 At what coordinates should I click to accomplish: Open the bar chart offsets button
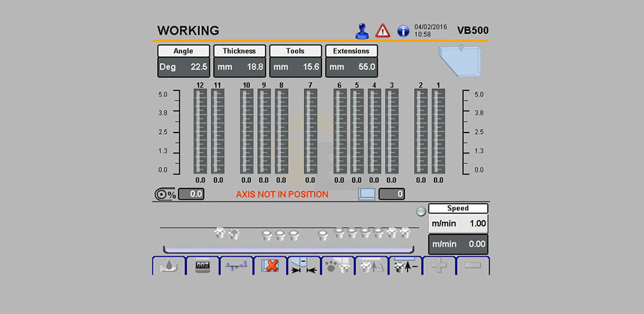tap(236, 266)
